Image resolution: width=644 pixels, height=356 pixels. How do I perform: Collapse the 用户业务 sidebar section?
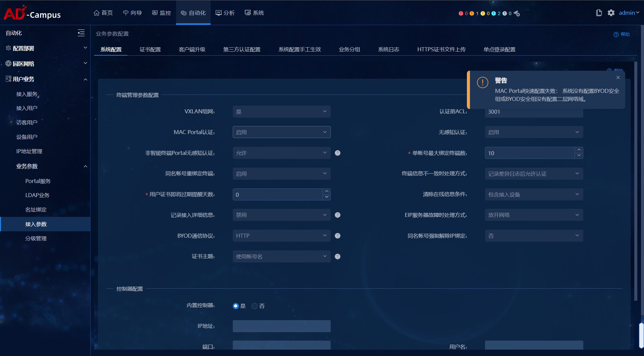pos(45,79)
